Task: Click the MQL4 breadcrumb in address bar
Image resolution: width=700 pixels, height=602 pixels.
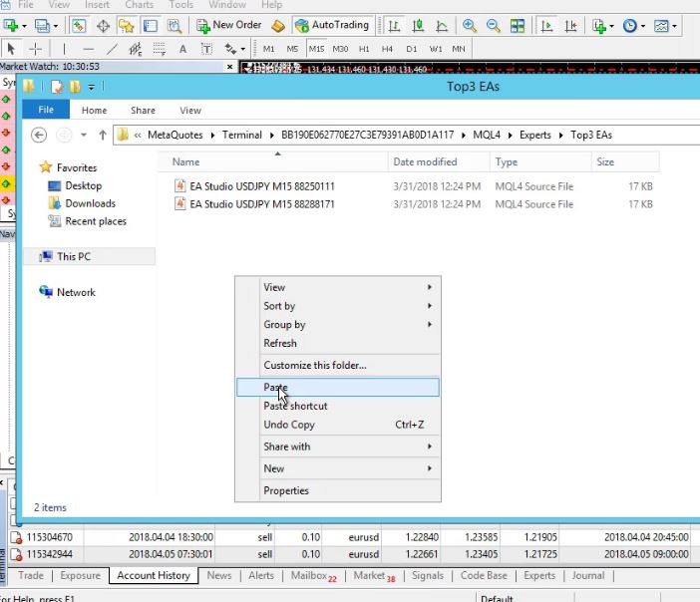Action: 487,135
